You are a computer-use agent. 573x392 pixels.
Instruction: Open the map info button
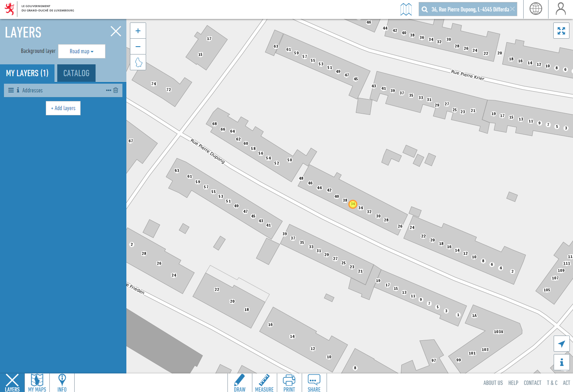click(x=561, y=362)
